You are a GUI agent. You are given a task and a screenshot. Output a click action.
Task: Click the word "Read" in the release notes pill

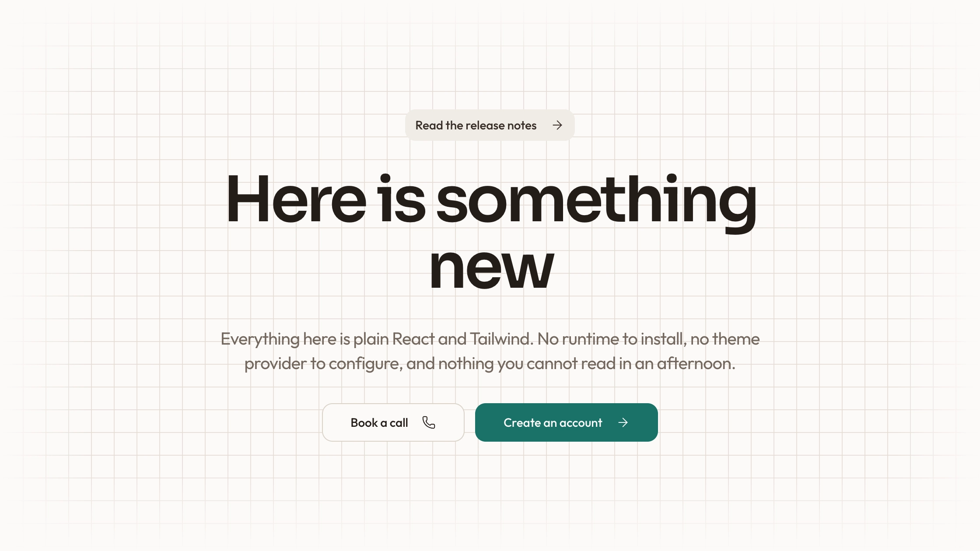click(x=429, y=126)
